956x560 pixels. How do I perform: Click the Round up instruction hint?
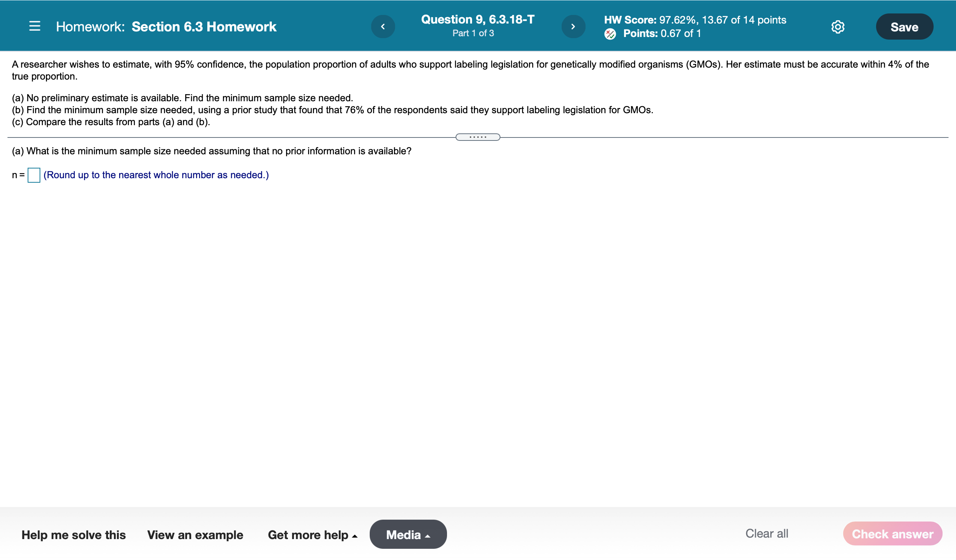coord(156,175)
